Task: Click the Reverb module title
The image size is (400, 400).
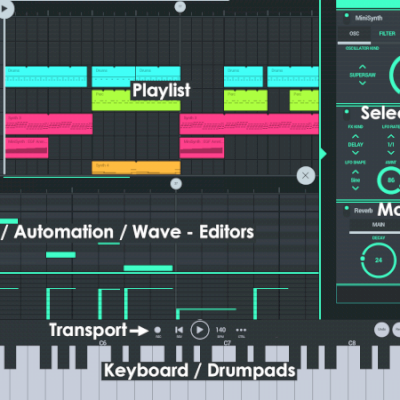Action: tap(363, 211)
